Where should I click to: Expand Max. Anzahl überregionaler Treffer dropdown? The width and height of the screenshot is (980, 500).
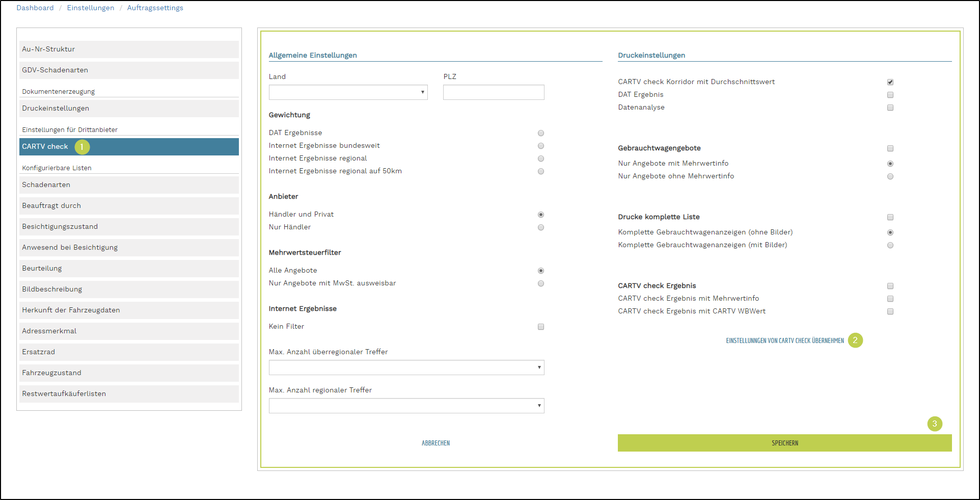[x=406, y=367]
